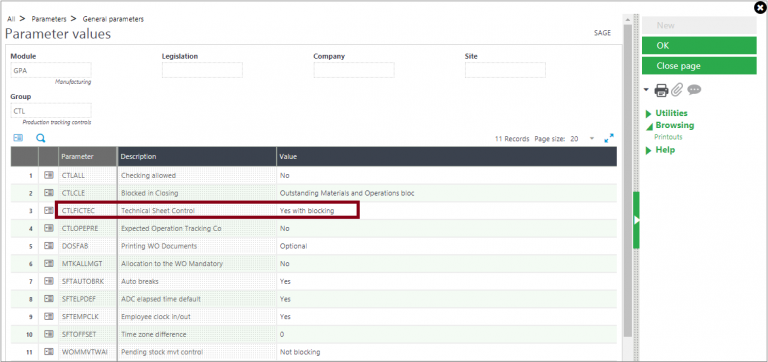Click the row action icon for SFTEMPCLK

pos(48,316)
